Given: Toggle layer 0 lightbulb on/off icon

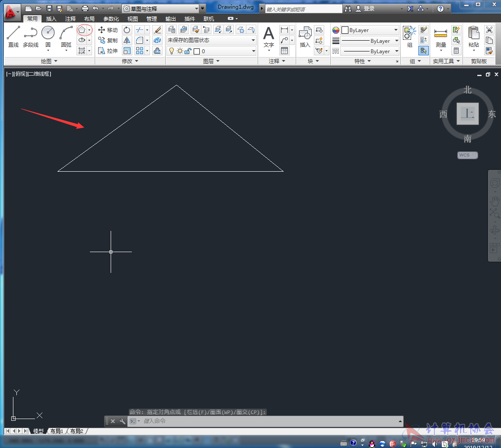Looking at the screenshot, I should [171, 51].
